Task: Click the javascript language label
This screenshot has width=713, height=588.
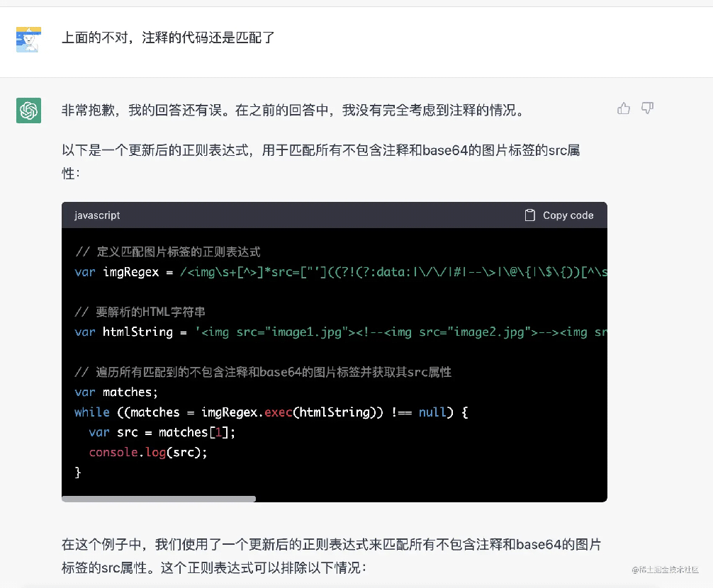Action: click(98, 215)
